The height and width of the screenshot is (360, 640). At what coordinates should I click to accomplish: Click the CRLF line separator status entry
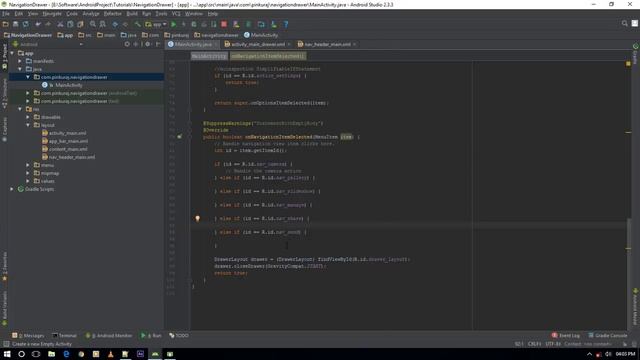coord(534,344)
